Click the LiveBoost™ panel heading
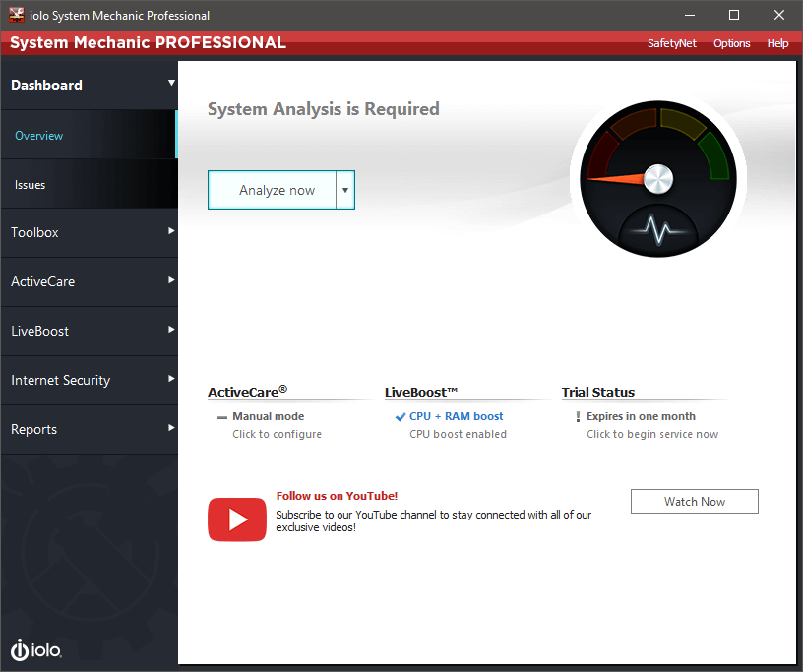Screen dimensions: 803x672 click(421, 392)
